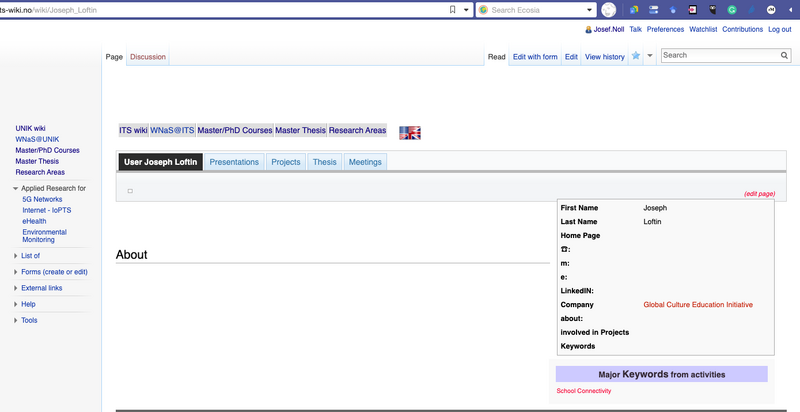Click the blue toggle switches extension icon
The width and height of the screenshot is (800, 412).
pos(654,10)
